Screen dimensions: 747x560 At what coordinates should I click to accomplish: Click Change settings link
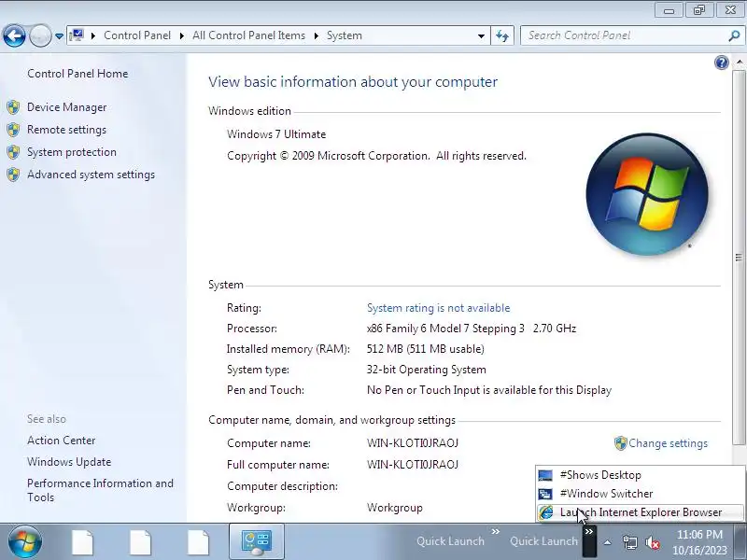668,443
